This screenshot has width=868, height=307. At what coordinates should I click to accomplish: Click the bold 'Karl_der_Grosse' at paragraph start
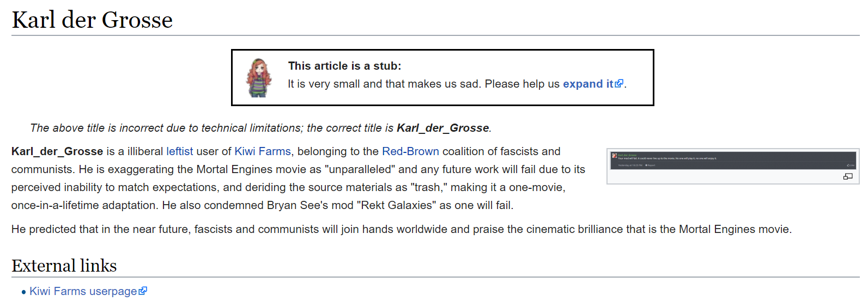57,151
